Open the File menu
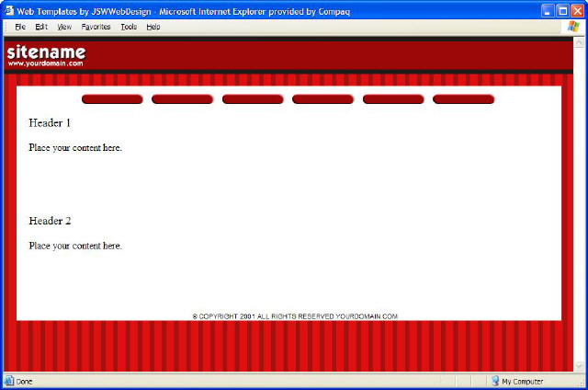 20,27
